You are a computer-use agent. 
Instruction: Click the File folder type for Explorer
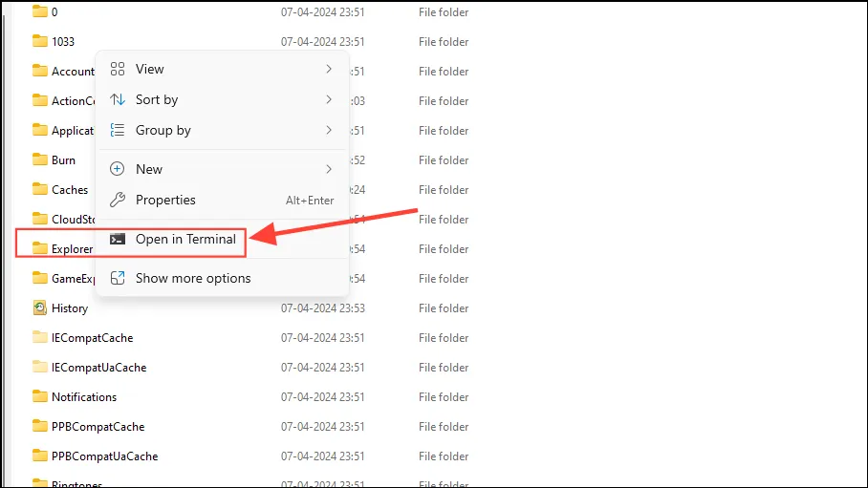[x=444, y=249]
